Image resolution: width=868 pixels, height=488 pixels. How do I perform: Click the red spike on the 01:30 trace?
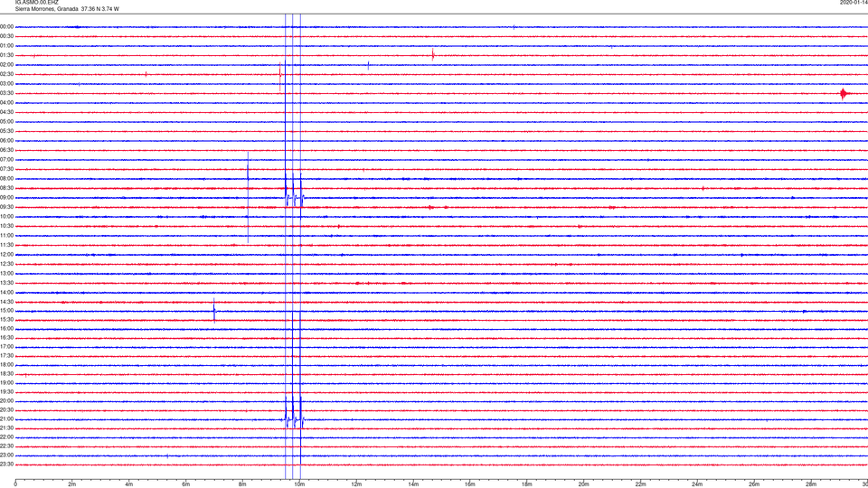point(433,54)
